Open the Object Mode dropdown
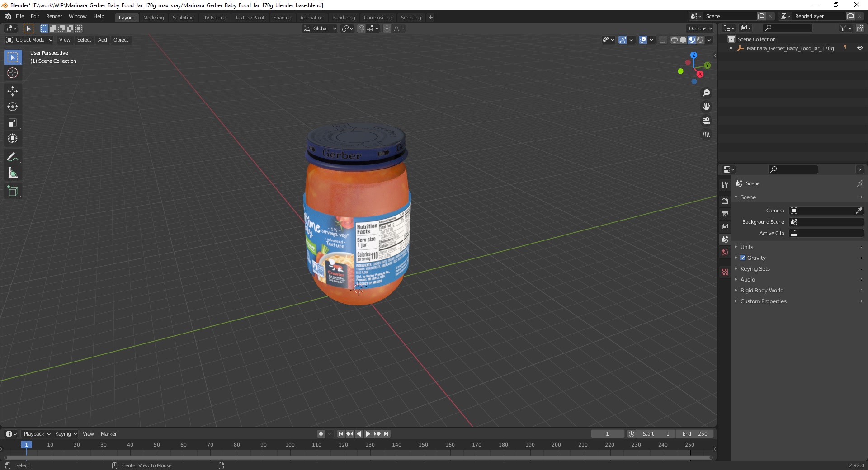Viewport: 868px width, 470px height. [29, 40]
